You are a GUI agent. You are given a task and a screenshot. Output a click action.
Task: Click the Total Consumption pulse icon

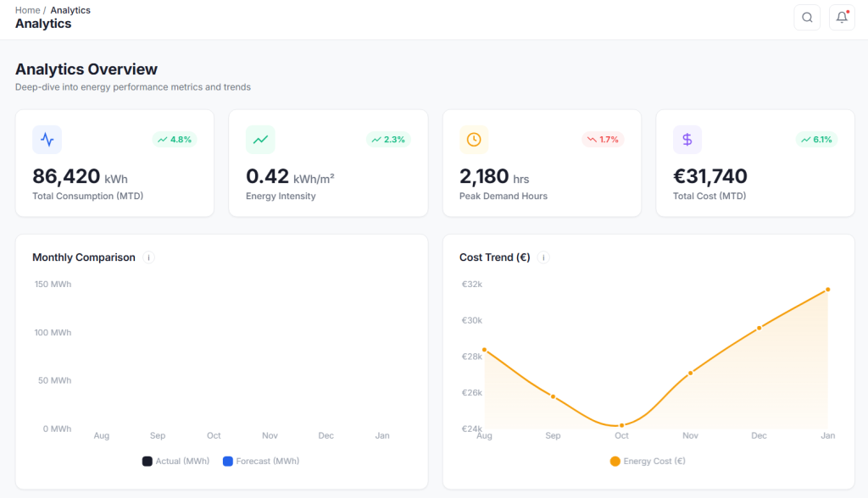point(47,140)
